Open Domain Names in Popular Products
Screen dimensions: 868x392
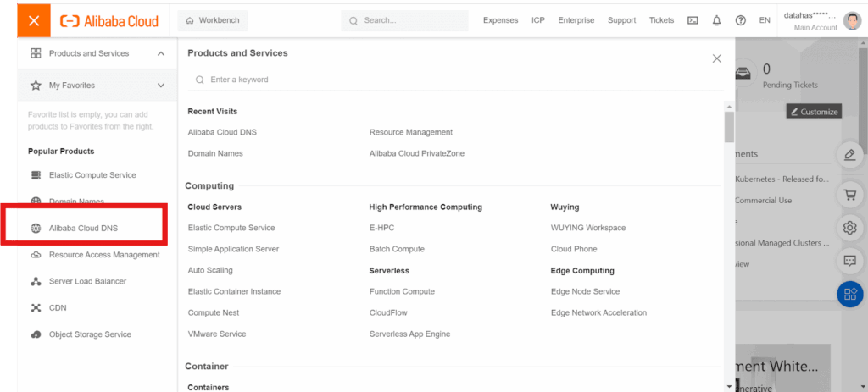point(76,202)
